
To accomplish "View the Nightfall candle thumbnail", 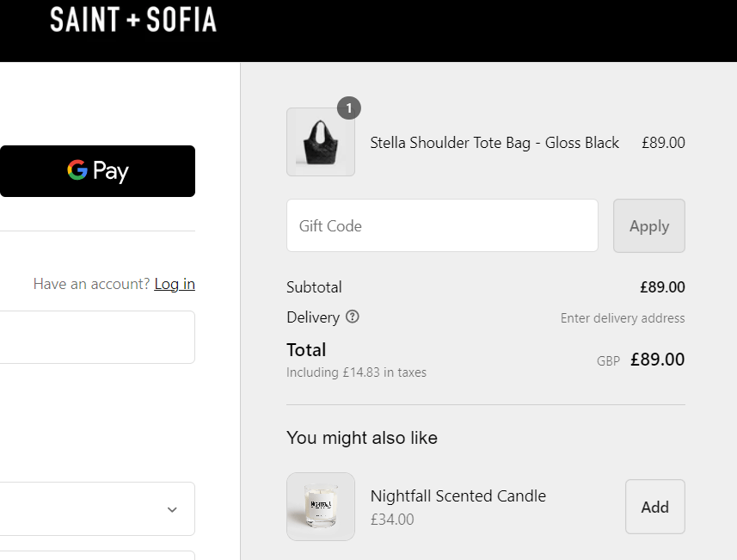I will coord(320,507).
